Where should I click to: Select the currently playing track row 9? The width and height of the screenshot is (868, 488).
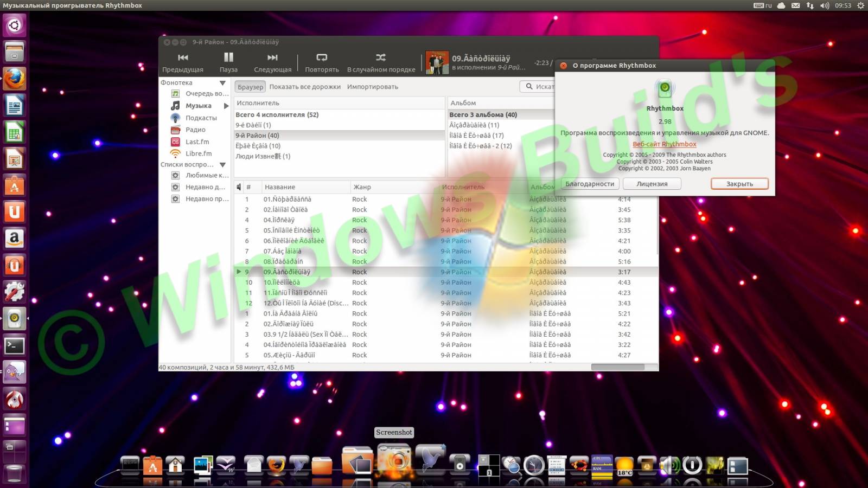tap(446, 272)
